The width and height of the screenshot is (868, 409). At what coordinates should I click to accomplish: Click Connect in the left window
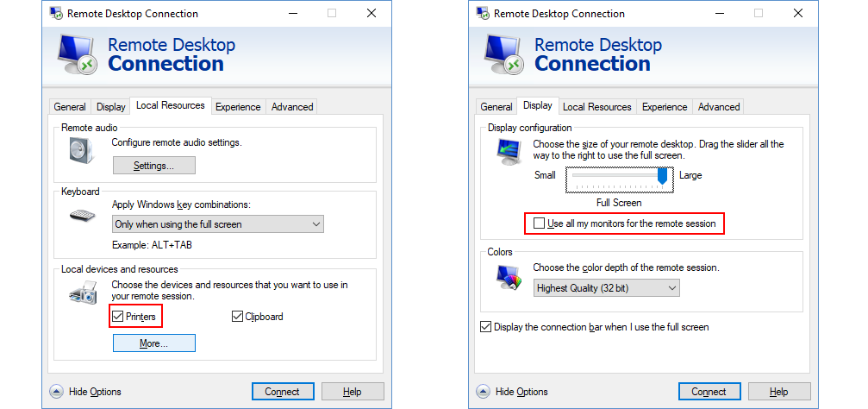point(283,392)
